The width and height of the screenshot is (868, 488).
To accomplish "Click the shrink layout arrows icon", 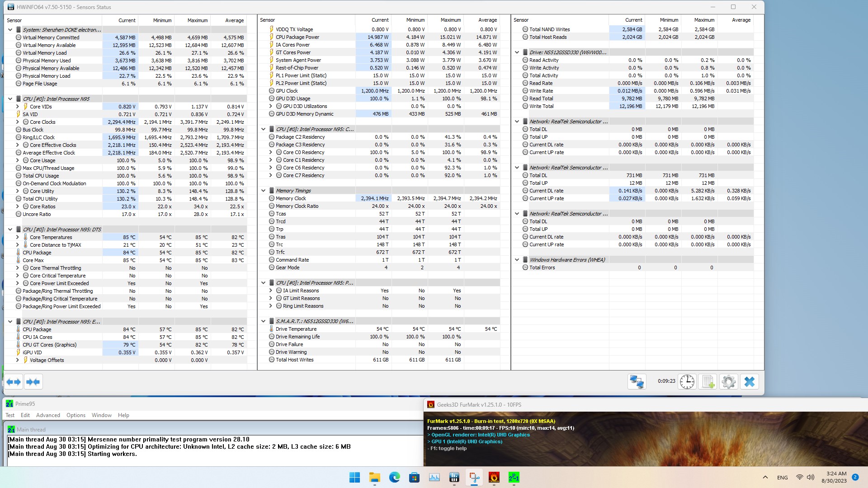I will point(33,382).
